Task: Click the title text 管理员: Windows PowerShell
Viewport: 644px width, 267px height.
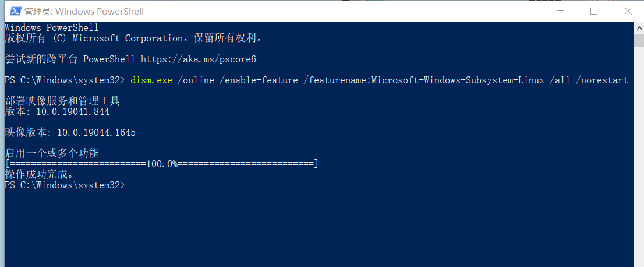Action: click(x=84, y=11)
